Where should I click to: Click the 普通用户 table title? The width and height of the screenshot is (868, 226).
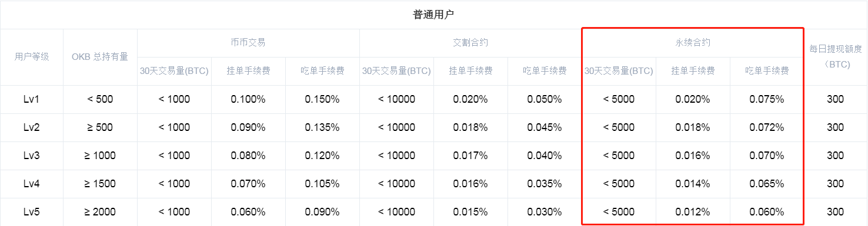point(433,15)
